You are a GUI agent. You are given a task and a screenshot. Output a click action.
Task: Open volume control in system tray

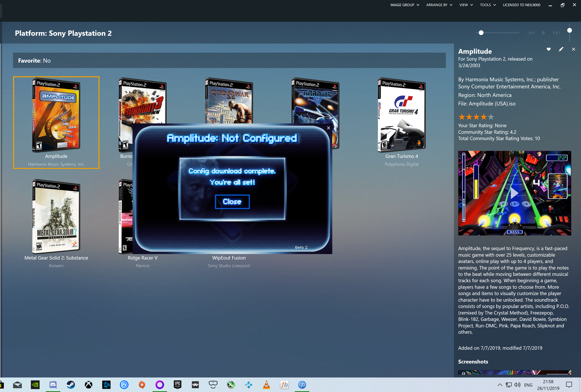(517, 385)
